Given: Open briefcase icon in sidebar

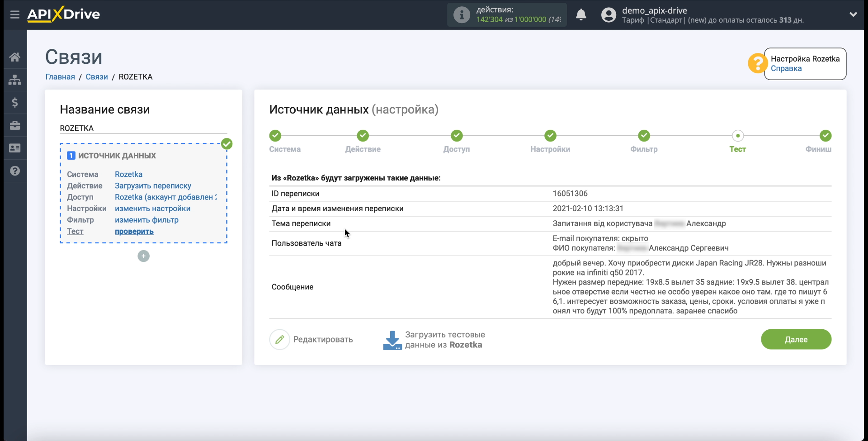Looking at the screenshot, I should (15, 125).
